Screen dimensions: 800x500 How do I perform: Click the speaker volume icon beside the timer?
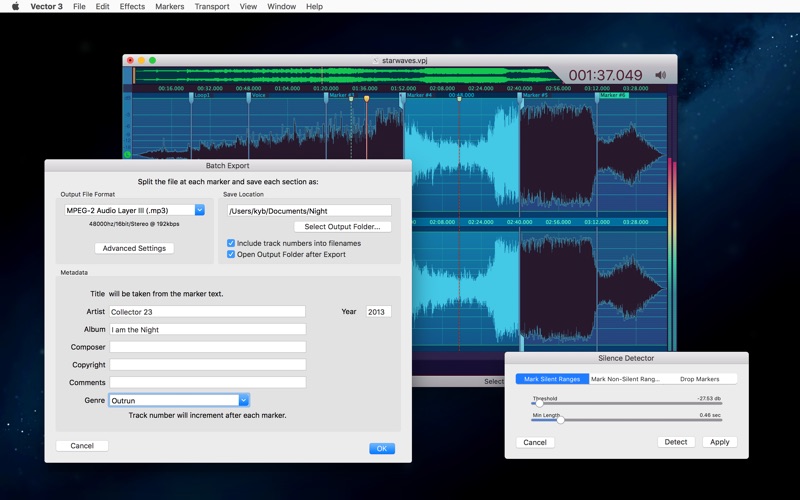tap(660, 75)
